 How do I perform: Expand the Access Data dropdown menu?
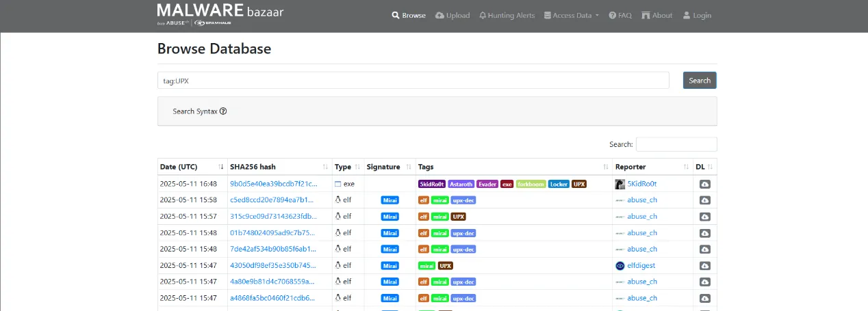(x=571, y=15)
